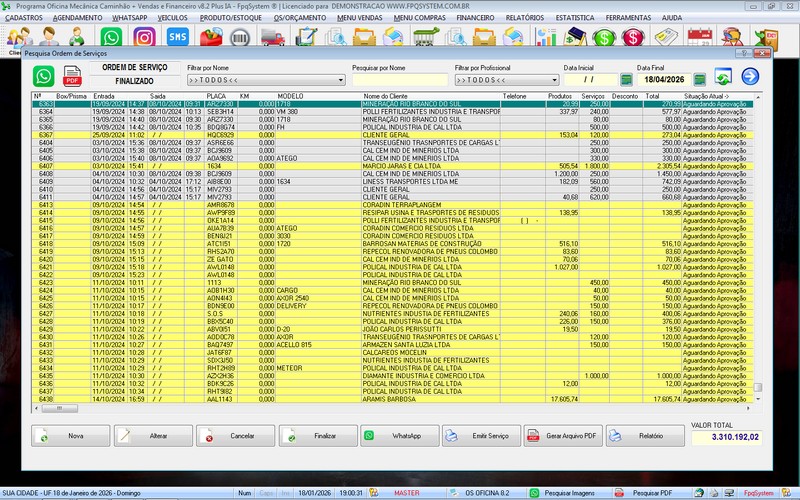
Task: Click the blue SMS toolbar icon
Action: click(x=177, y=37)
